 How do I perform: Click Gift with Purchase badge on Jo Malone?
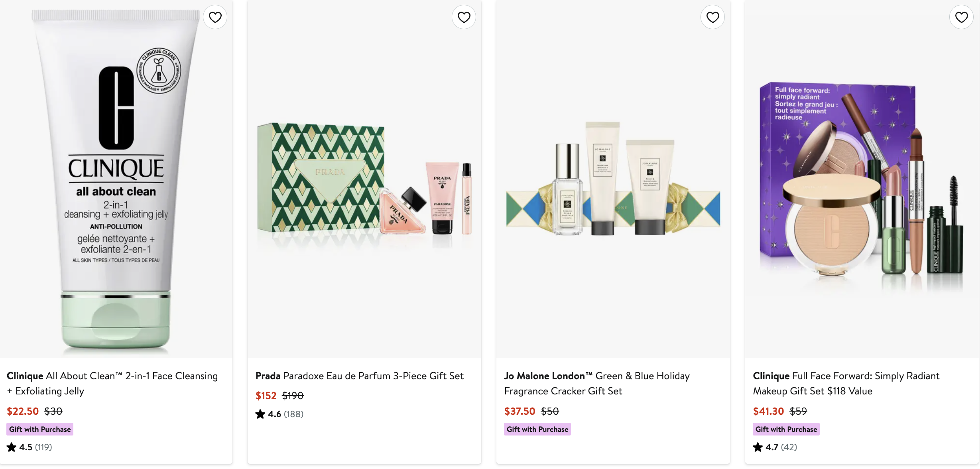pos(537,429)
